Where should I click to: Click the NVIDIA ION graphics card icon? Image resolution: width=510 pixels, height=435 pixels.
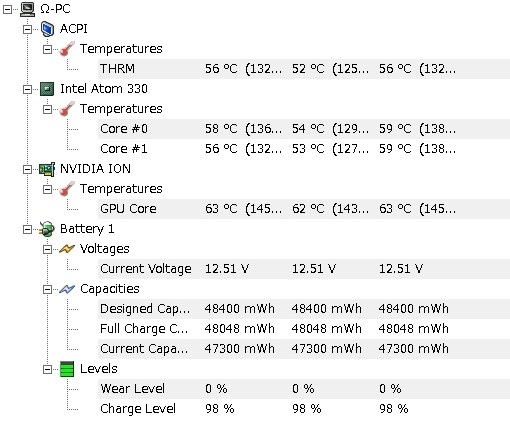[47, 169]
